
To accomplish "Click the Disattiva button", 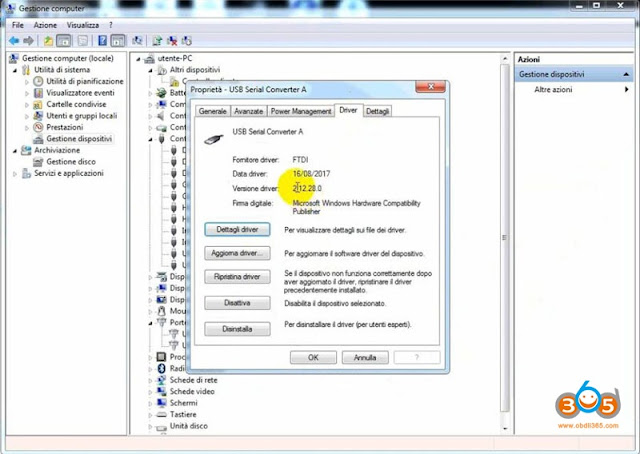I will (x=237, y=303).
